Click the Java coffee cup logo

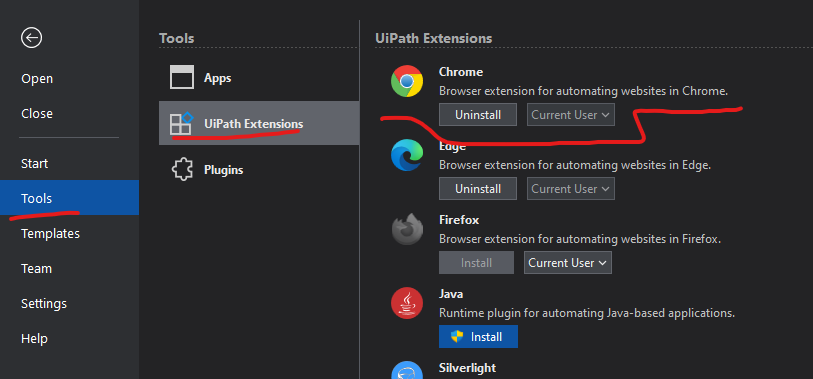[407, 303]
